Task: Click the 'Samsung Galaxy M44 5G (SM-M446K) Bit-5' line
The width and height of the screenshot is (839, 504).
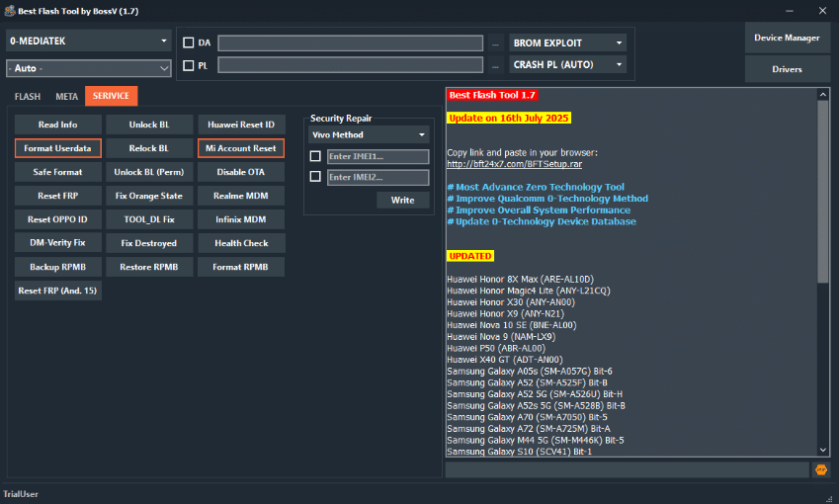Action: click(x=535, y=441)
